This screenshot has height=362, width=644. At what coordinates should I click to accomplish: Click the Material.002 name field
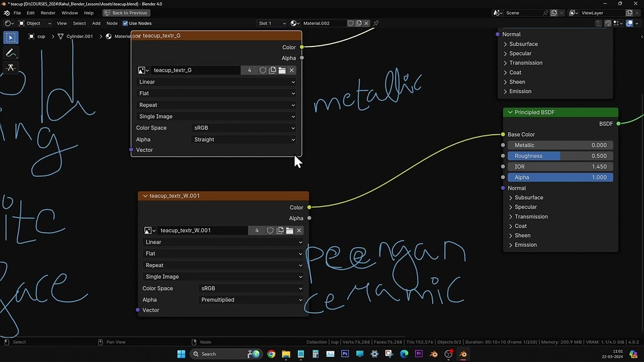point(324,23)
